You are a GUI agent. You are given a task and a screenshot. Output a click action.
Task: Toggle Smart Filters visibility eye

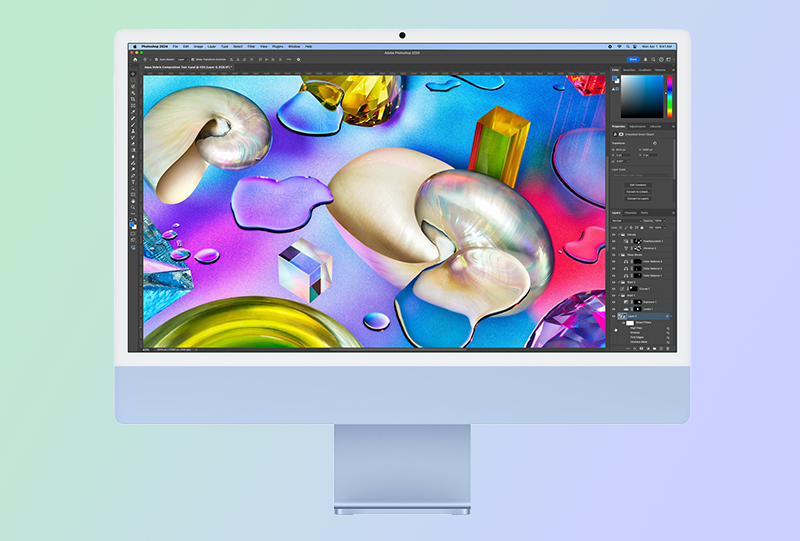(623, 323)
